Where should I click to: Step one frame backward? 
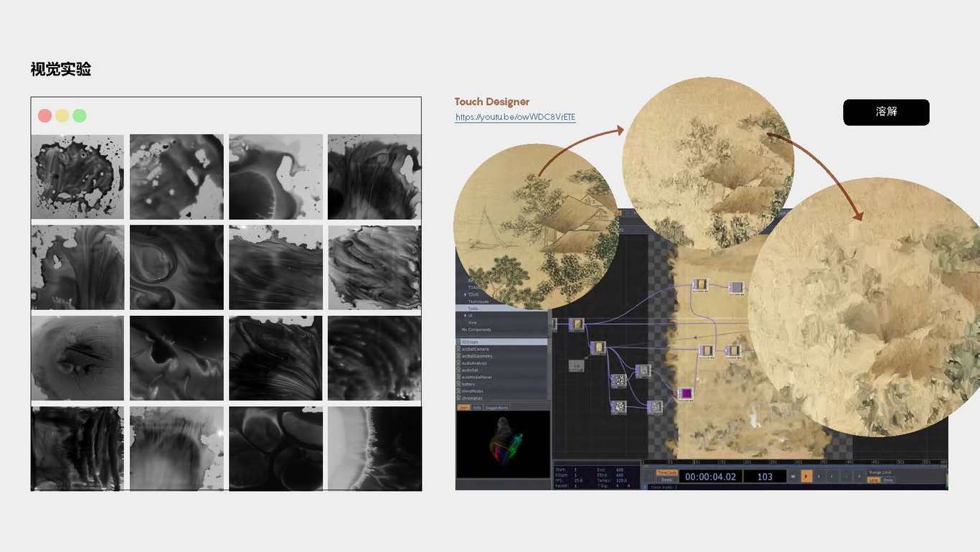pyautogui.click(x=819, y=477)
